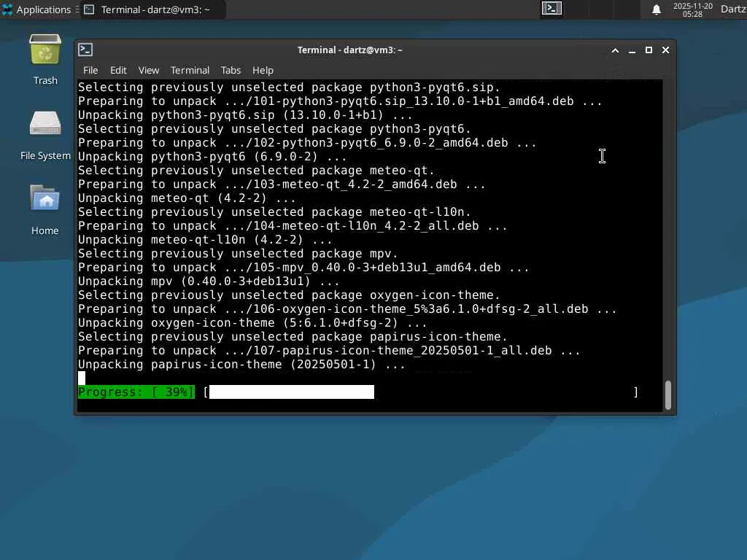The height and width of the screenshot is (560, 747).
Task: Select the File System desktop icon
Action: tap(45, 135)
